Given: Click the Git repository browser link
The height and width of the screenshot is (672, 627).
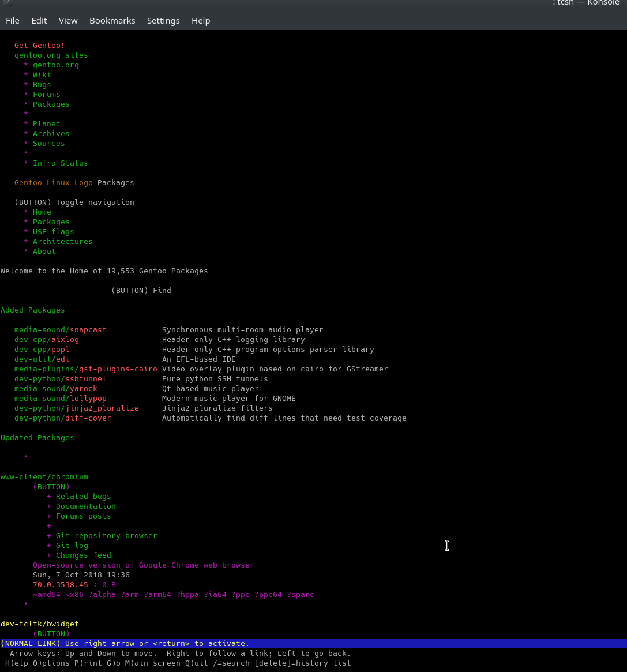Looking at the screenshot, I should pos(106,536).
